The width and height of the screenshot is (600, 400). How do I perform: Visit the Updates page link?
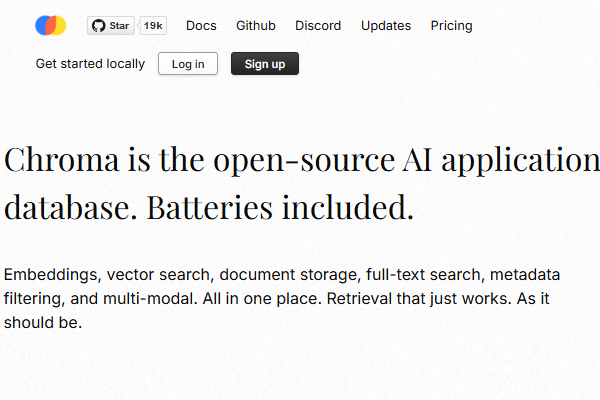coord(386,26)
